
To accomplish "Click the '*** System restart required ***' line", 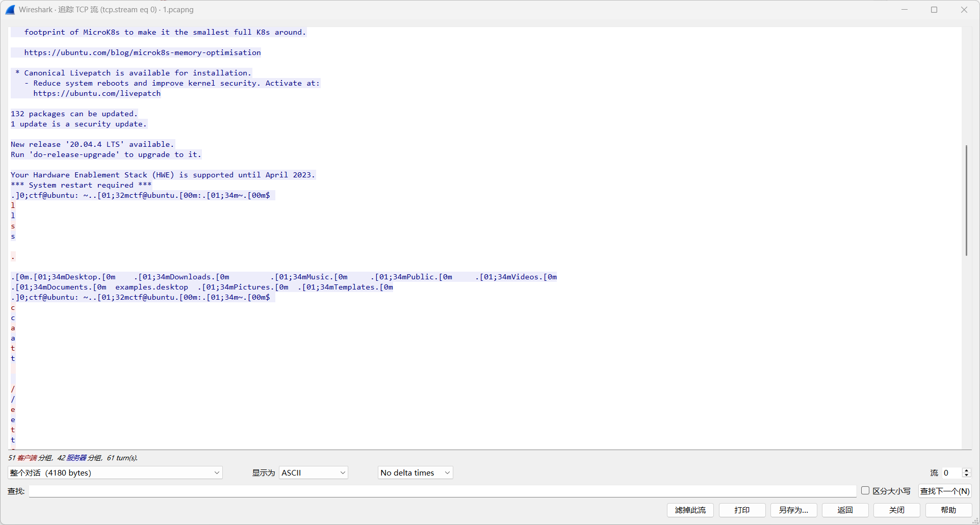I will tap(81, 185).
